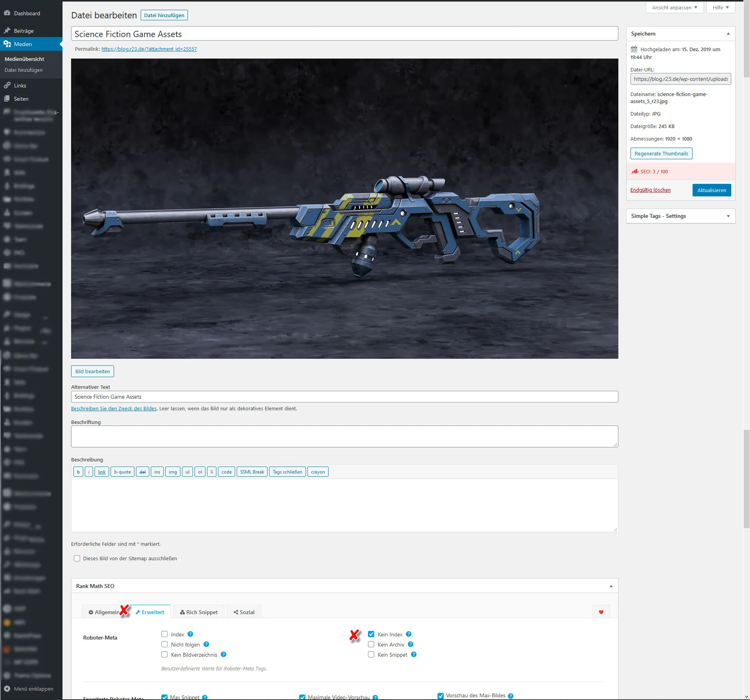Open the Ansicht anpassen dropdown
The height and width of the screenshot is (700, 750).
pos(675,7)
